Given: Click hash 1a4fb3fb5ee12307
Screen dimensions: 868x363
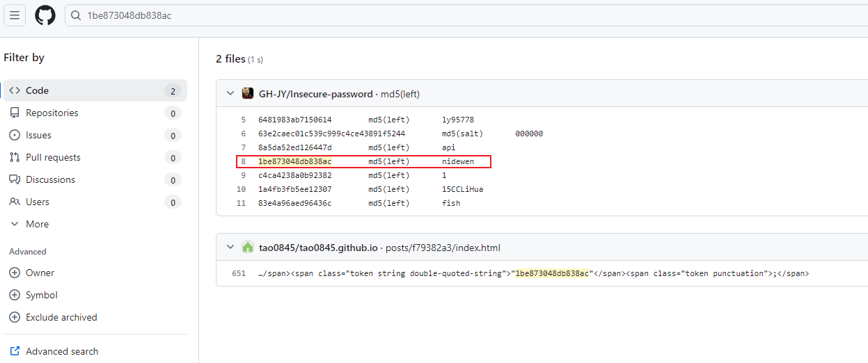Looking at the screenshot, I should click(295, 189).
